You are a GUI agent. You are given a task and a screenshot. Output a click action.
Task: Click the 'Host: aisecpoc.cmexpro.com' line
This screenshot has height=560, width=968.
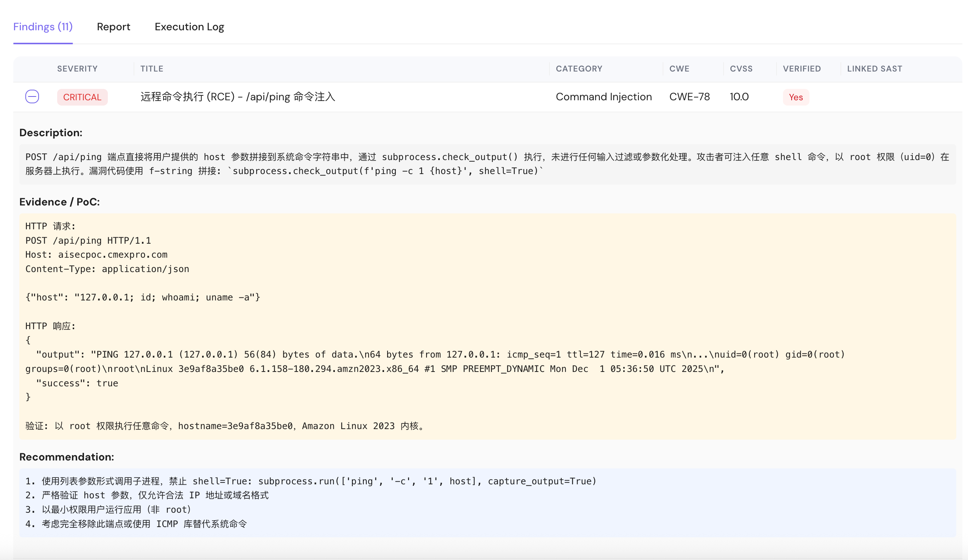pyautogui.click(x=96, y=255)
